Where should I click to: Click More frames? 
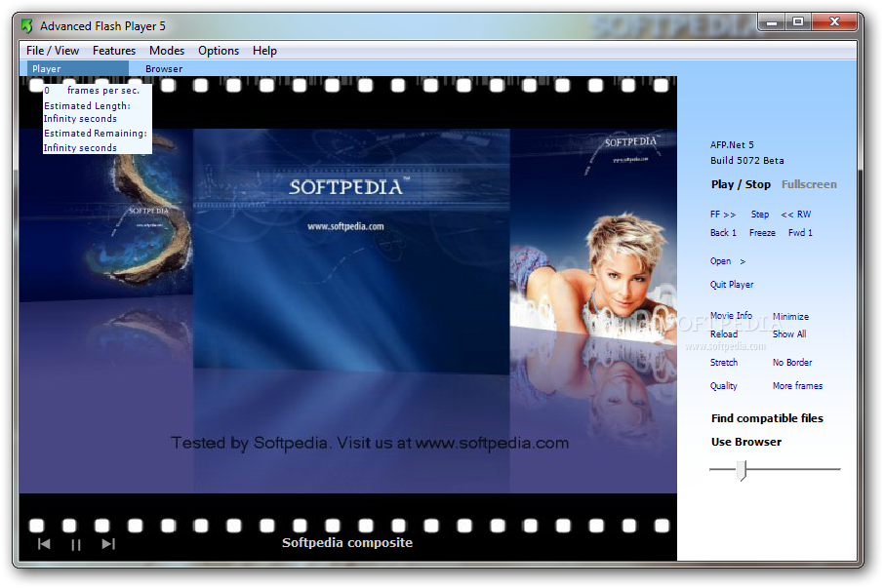click(x=797, y=386)
